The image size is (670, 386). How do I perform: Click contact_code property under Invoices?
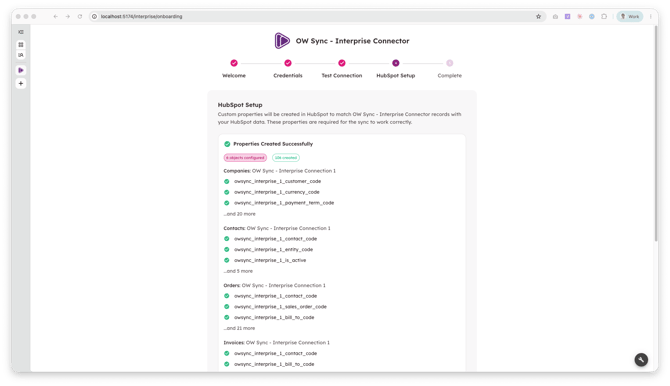click(276, 354)
